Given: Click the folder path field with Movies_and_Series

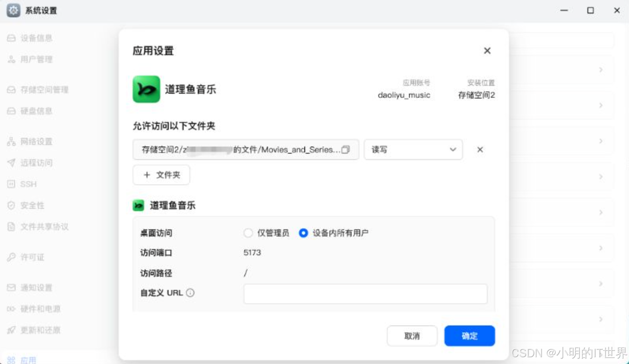Looking at the screenshot, I should pyautogui.click(x=246, y=150).
